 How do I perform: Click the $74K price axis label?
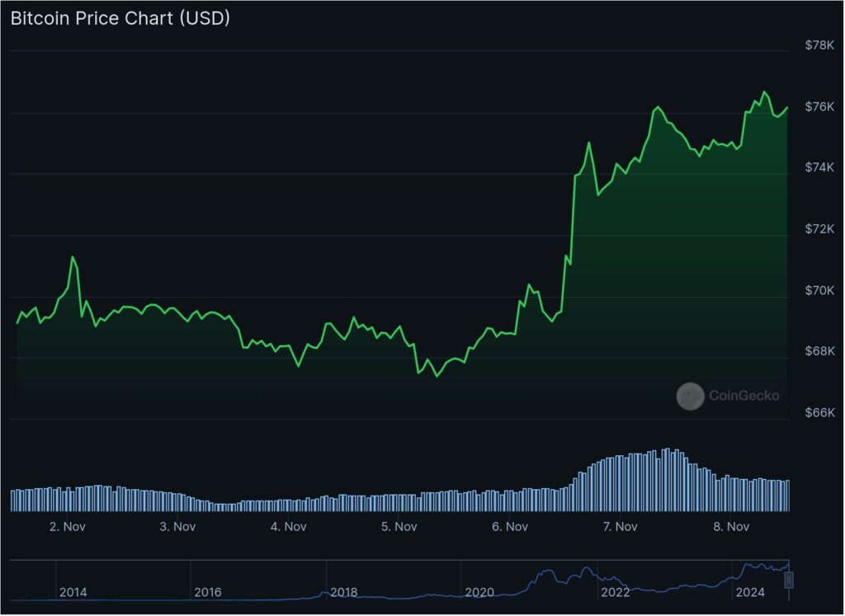tap(819, 167)
